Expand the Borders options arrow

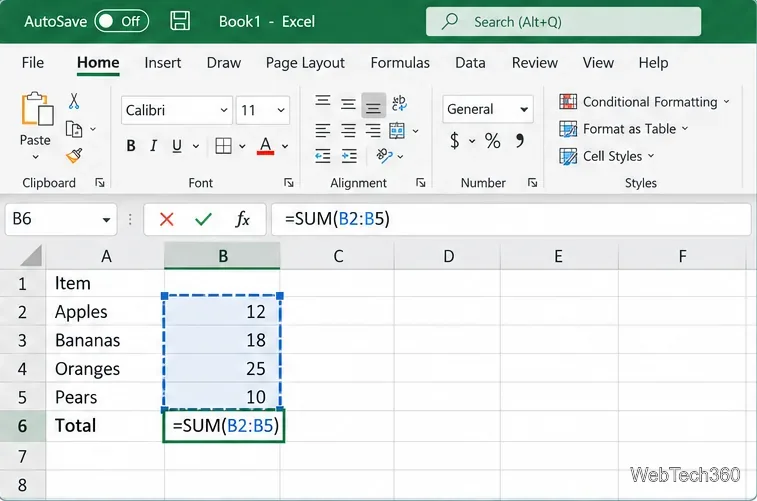(x=242, y=146)
